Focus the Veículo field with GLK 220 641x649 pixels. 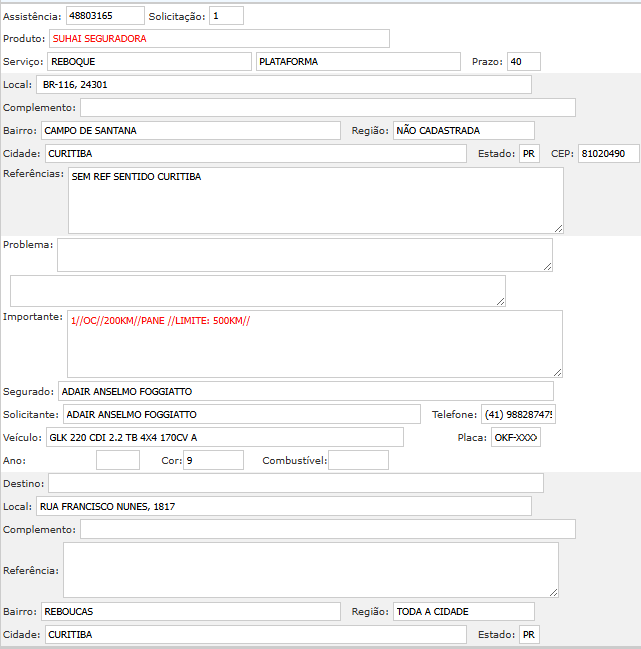224,437
